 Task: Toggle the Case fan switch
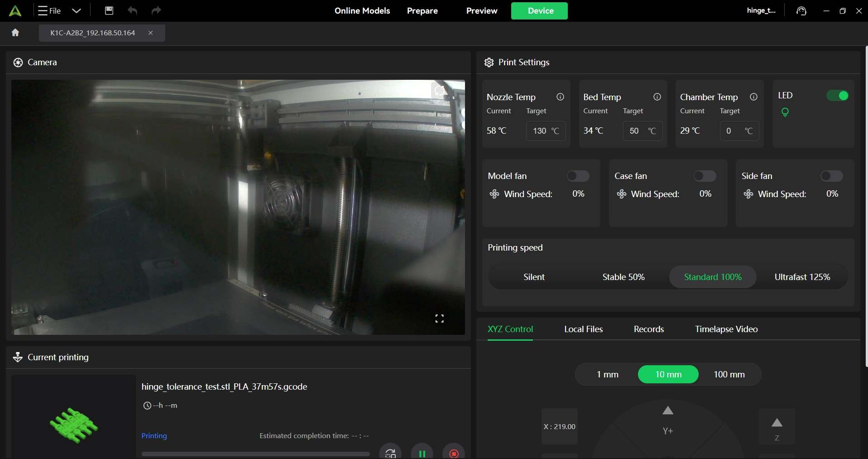705,176
